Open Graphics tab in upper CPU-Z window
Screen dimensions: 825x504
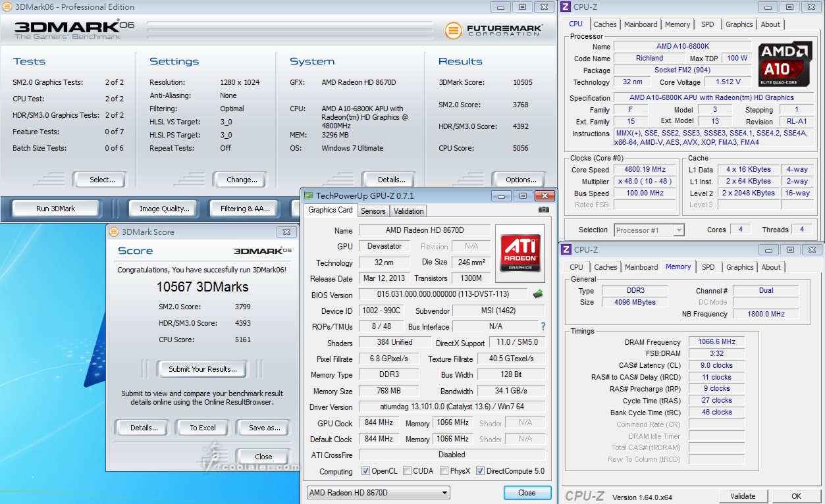coord(739,24)
